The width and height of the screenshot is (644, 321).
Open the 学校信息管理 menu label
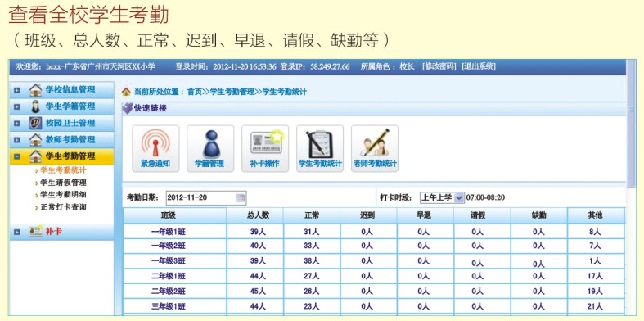(70, 89)
